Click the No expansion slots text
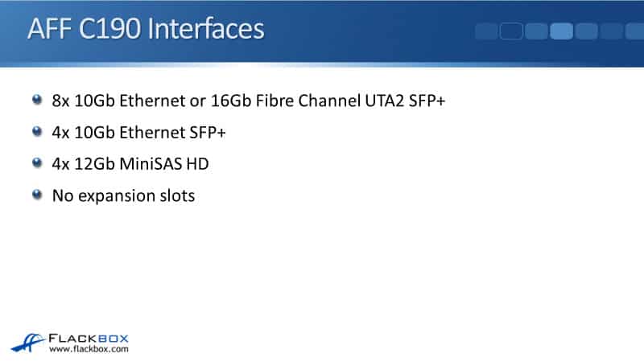Screen dimensions: 644x362 click(123, 195)
